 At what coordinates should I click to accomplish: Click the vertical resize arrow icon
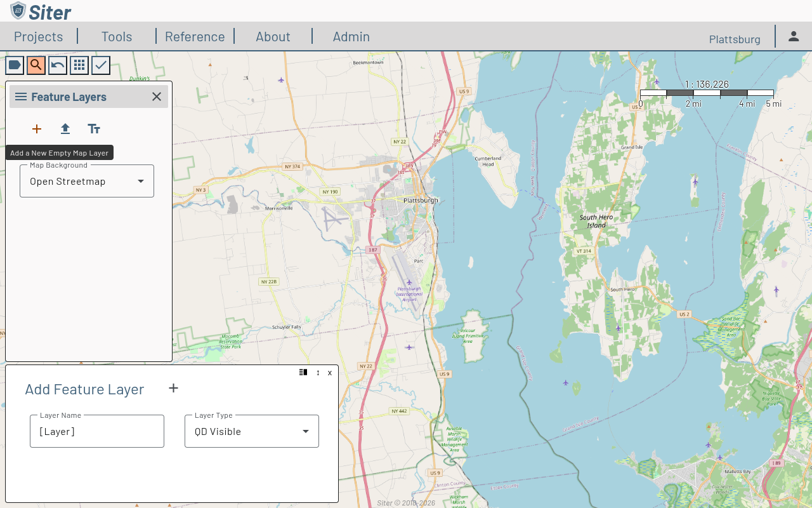[x=317, y=373]
